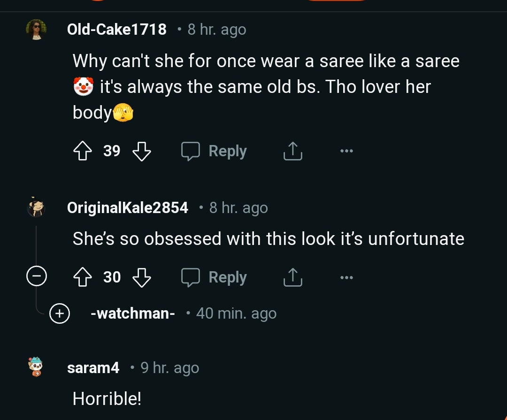This screenshot has width=507, height=420.
Task: Expand -watchman-'s collapsed reply
Action: [x=59, y=313]
